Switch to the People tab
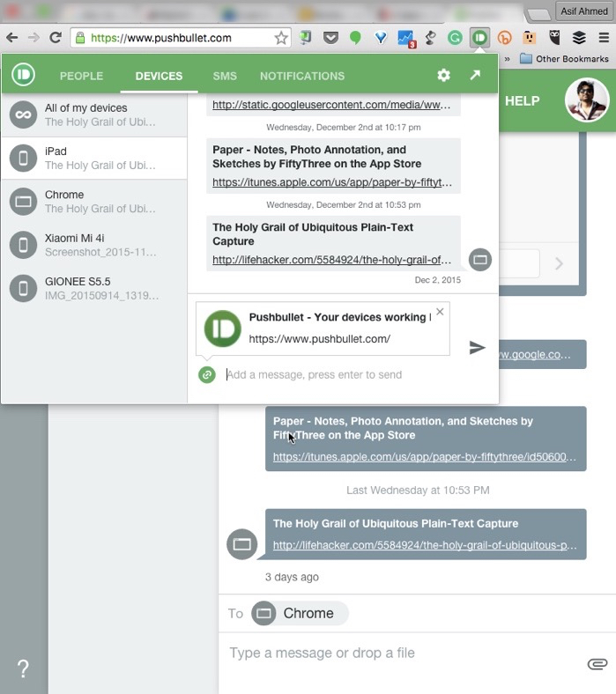This screenshot has width=616, height=694. (81, 76)
